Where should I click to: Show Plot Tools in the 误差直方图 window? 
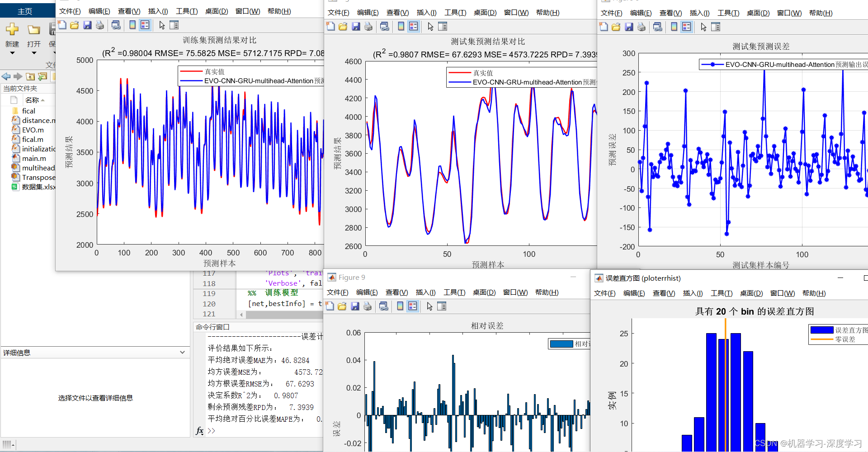point(664,293)
